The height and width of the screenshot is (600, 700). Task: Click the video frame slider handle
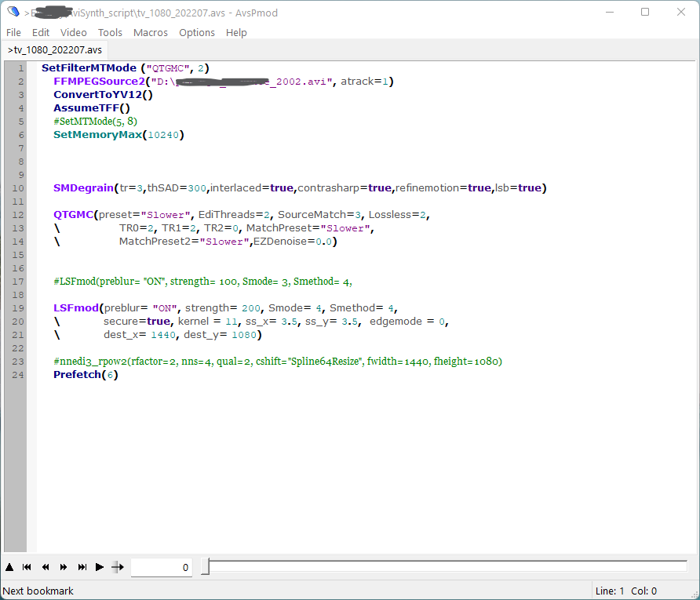(x=205, y=567)
